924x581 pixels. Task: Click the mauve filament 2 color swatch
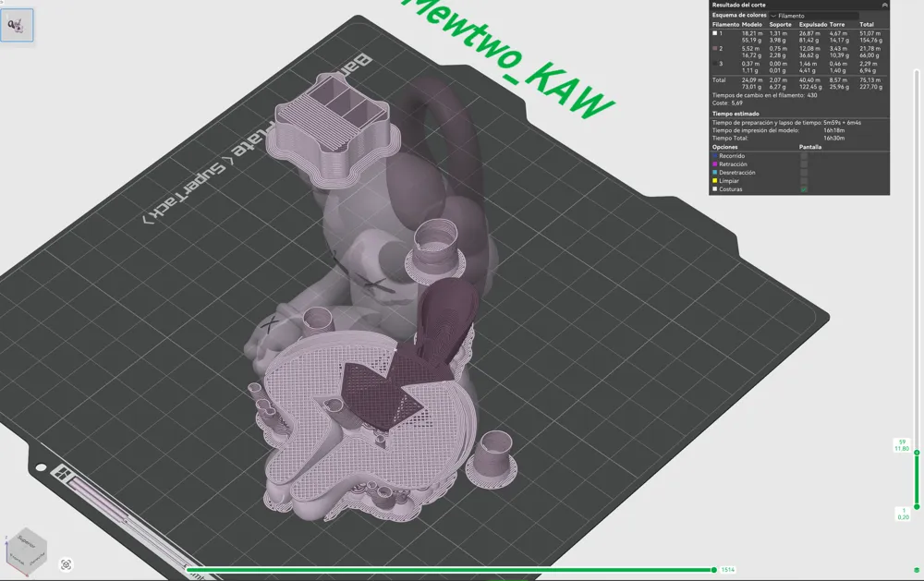[715, 48]
